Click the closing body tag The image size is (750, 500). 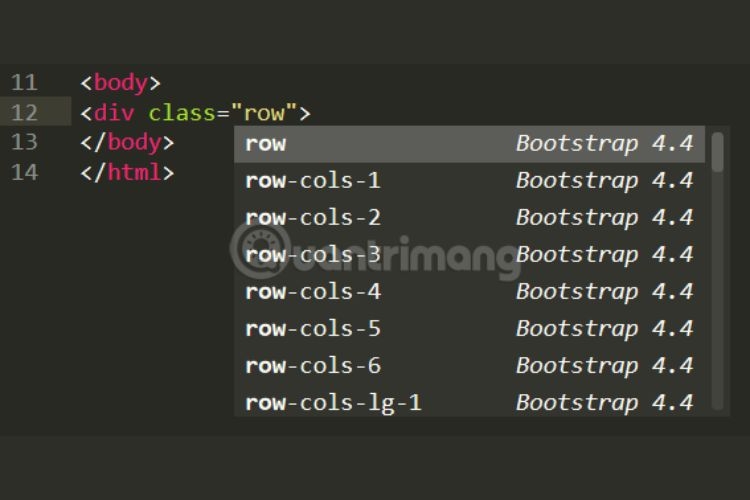[x=127, y=143]
